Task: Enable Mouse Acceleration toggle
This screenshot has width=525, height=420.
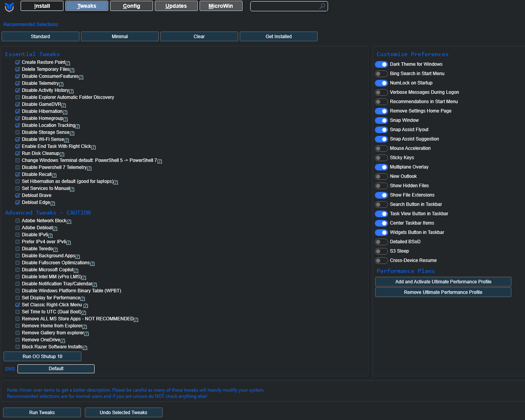Action: click(381, 148)
